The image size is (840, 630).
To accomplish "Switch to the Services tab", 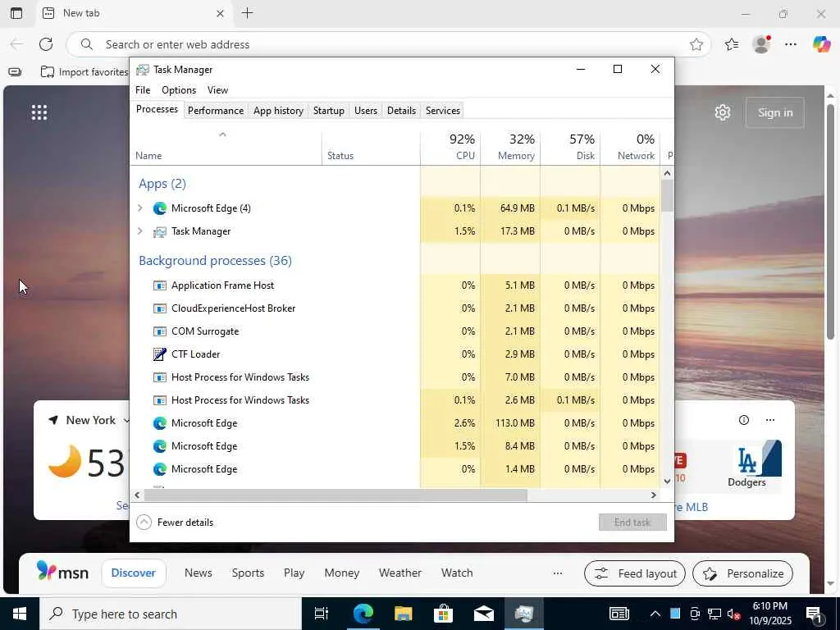I will pyautogui.click(x=442, y=111).
